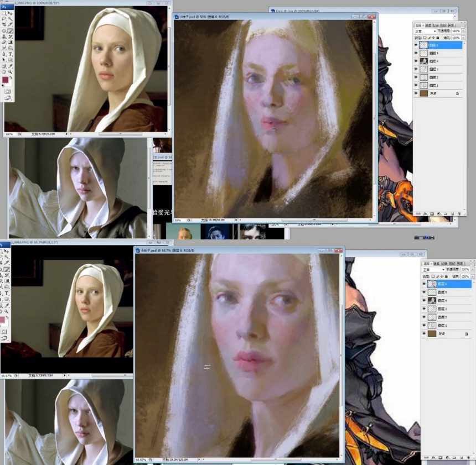476x465 pixels.
Task: Select the highlighted Brush tool in upper toolbox
Action: pyautogui.click(x=10, y=31)
